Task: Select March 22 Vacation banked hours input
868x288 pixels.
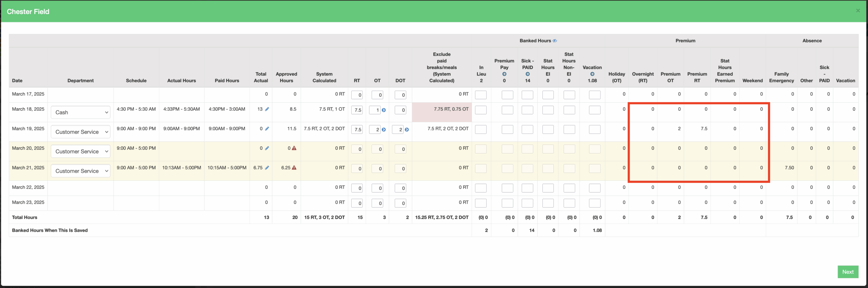Action: pos(595,188)
